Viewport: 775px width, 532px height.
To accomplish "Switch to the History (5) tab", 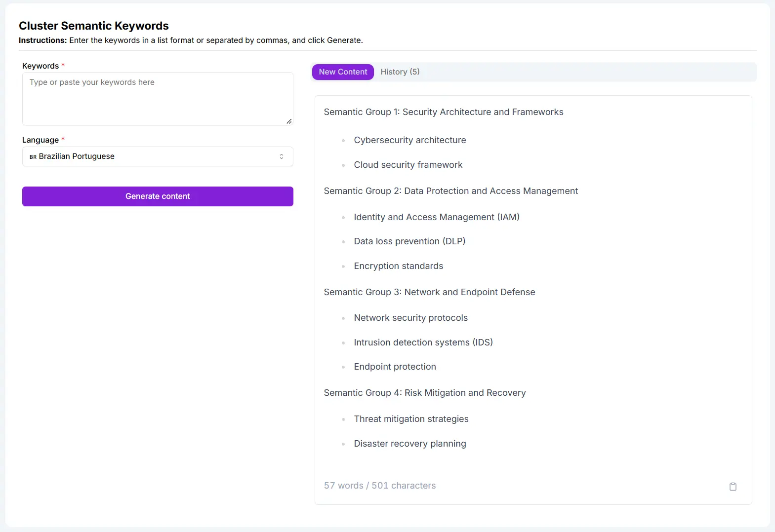I will coord(400,72).
